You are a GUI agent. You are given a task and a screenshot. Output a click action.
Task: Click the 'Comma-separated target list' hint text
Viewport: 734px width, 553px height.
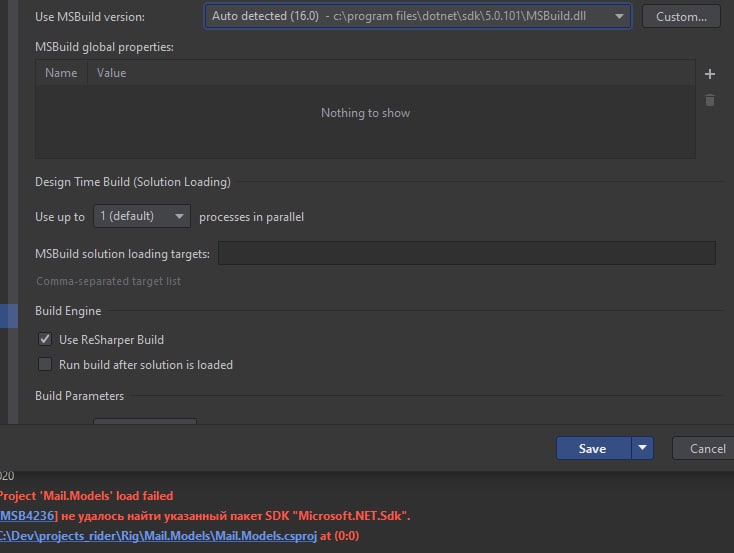[x=109, y=281]
